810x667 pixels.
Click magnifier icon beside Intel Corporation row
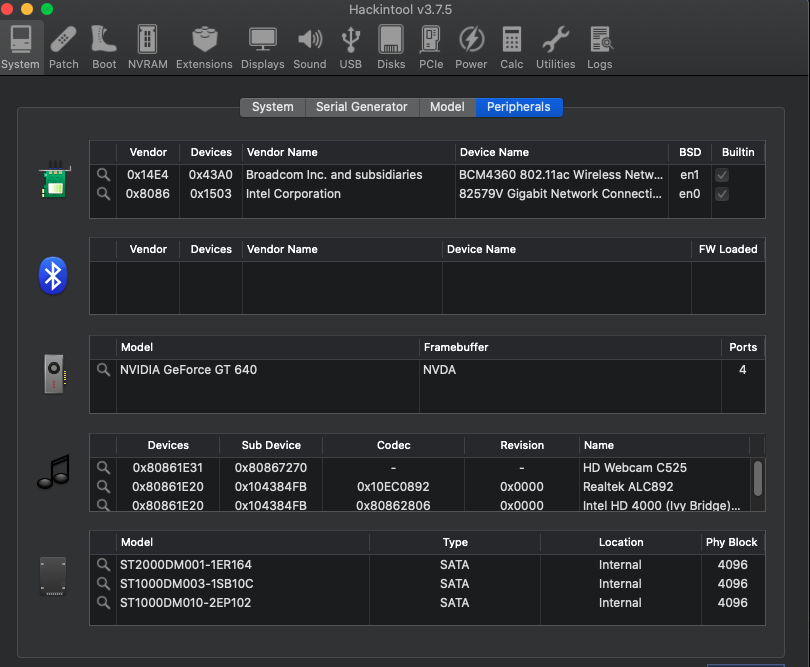point(103,194)
